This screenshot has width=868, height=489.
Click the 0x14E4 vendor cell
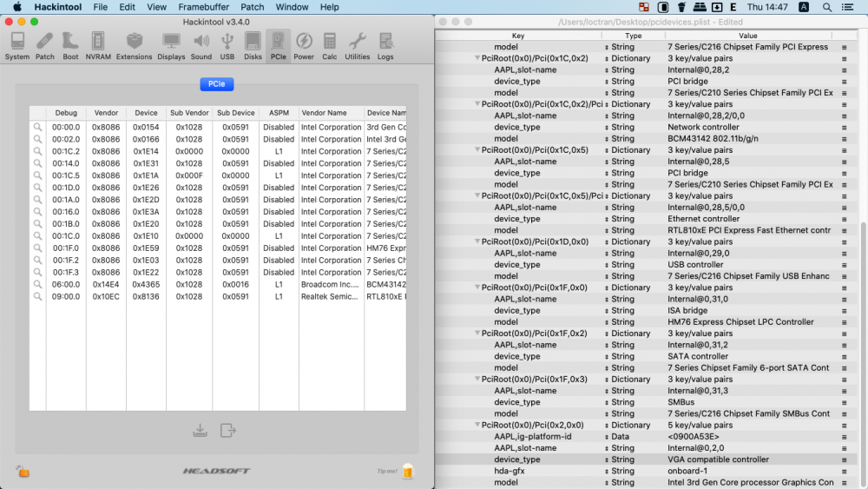(x=106, y=284)
